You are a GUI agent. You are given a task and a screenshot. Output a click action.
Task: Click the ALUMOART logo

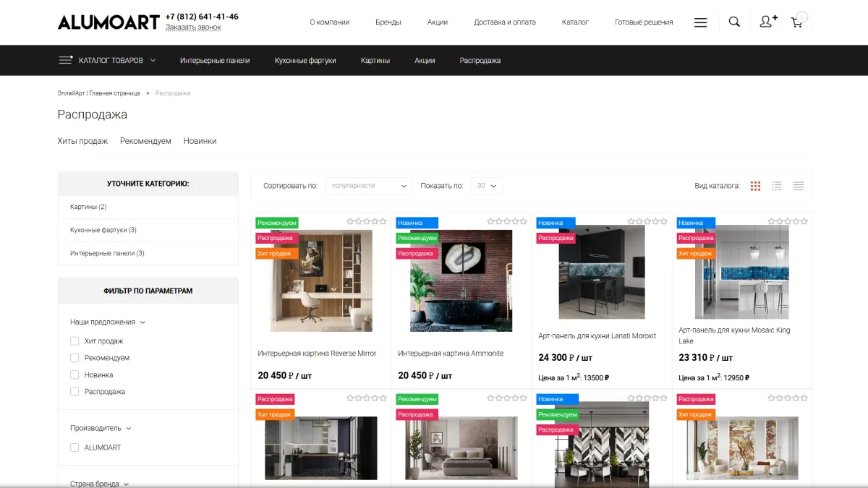point(109,22)
